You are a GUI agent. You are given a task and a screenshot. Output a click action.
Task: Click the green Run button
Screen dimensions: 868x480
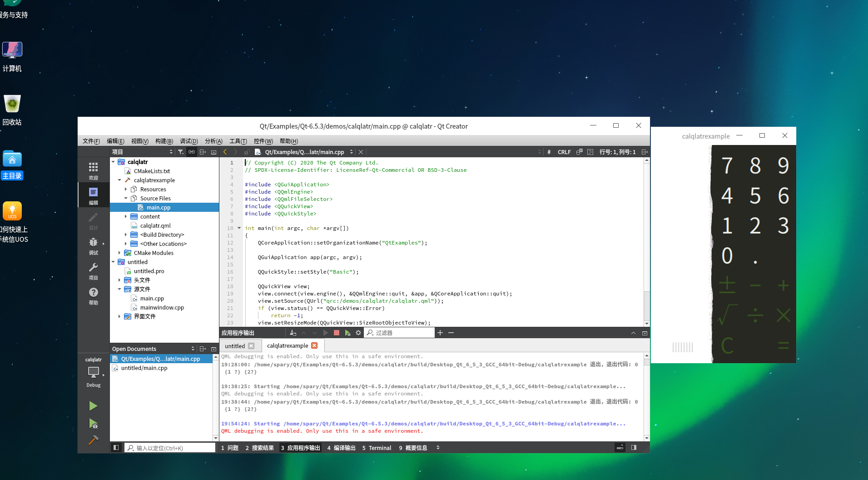coord(93,406)
